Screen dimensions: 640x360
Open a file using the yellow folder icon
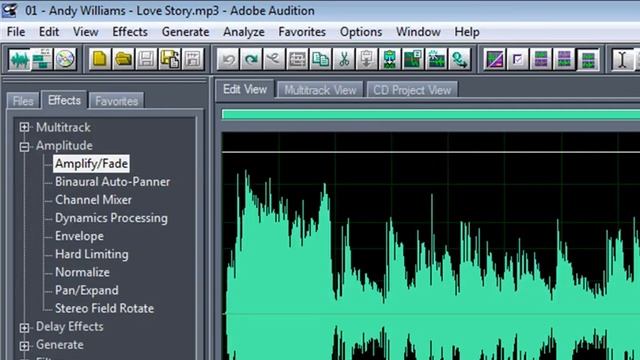tap(123, 60)
